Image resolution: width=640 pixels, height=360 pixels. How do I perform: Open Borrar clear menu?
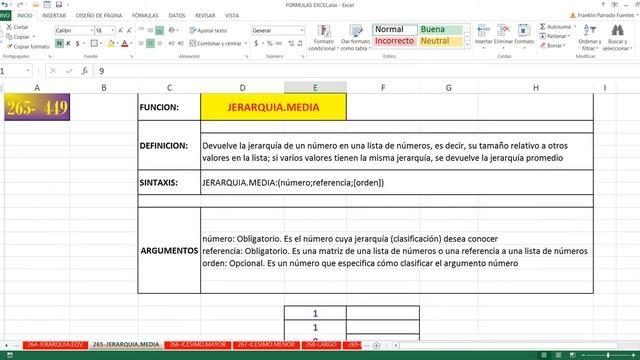552,45
